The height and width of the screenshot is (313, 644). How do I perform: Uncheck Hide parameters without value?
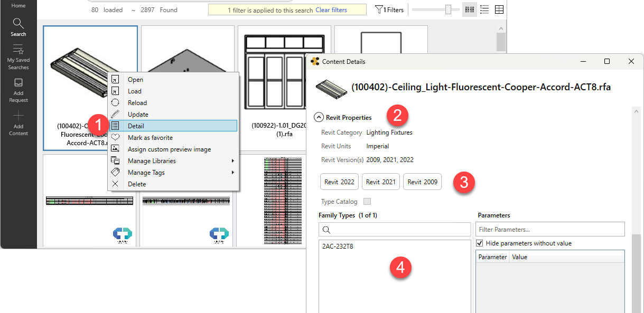click(480, 243)
